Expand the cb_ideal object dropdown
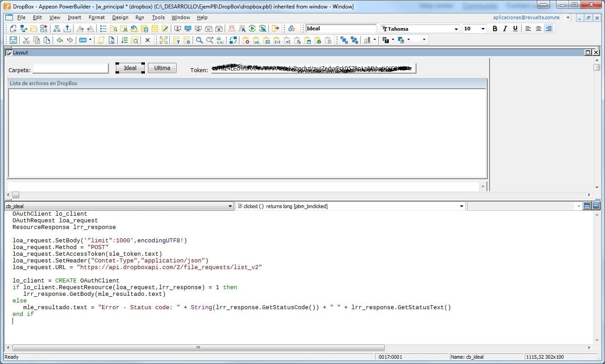605x364 pixels. [230, 206]
